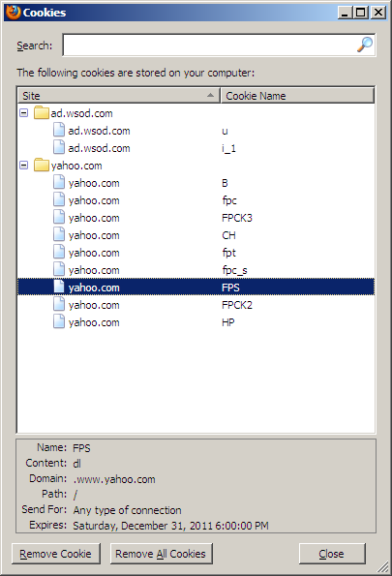Select cookie name i_1

click(x=228, y=148)
